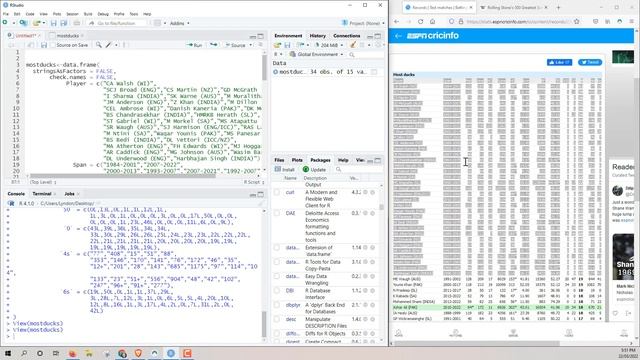Click the Firefox Home icon

pyautogui.click(x=433, y=21)
